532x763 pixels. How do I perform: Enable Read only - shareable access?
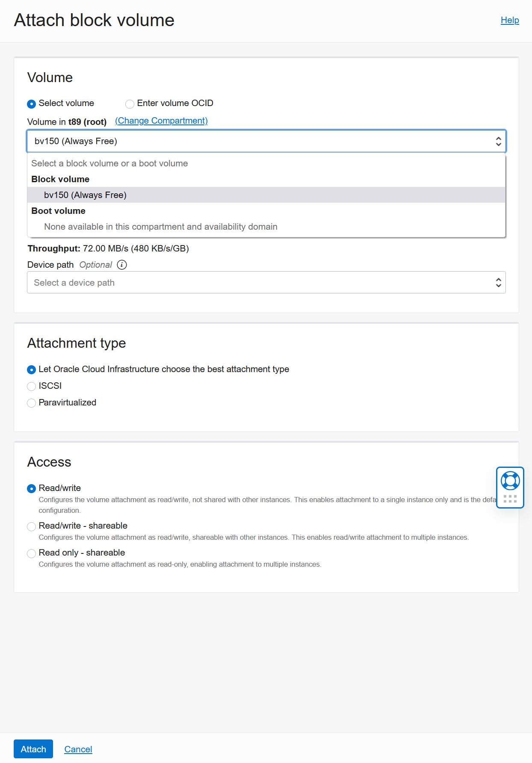click(x=31, y=553)
